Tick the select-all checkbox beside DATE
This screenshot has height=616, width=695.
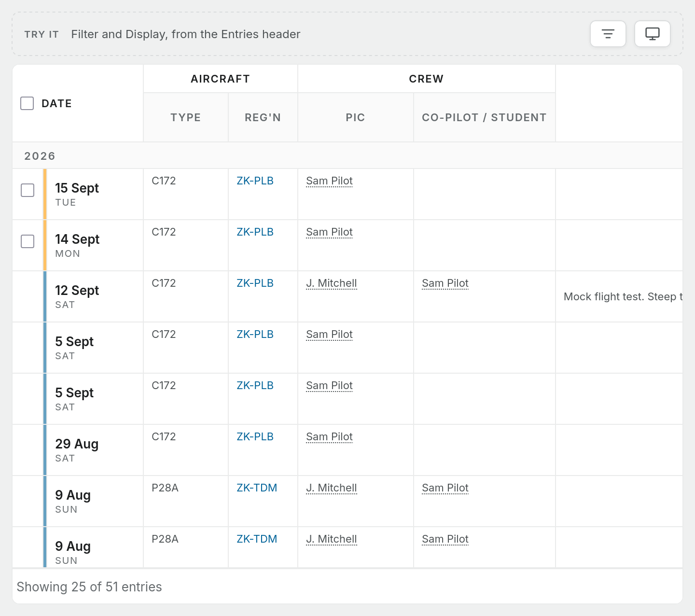pyautogui.click(x=27, y=103)
